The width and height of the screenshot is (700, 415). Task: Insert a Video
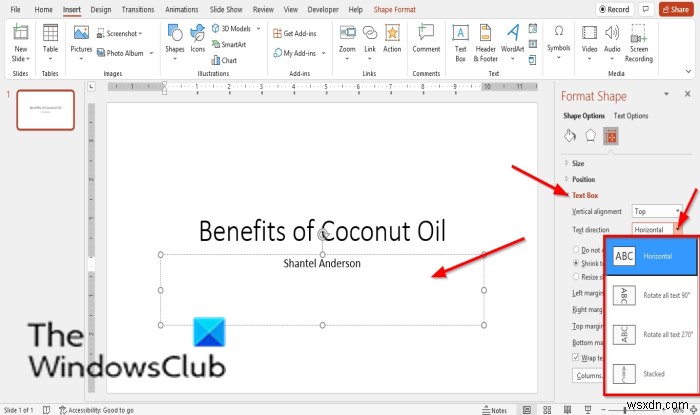pyautogui.click(x=589, y=43)
